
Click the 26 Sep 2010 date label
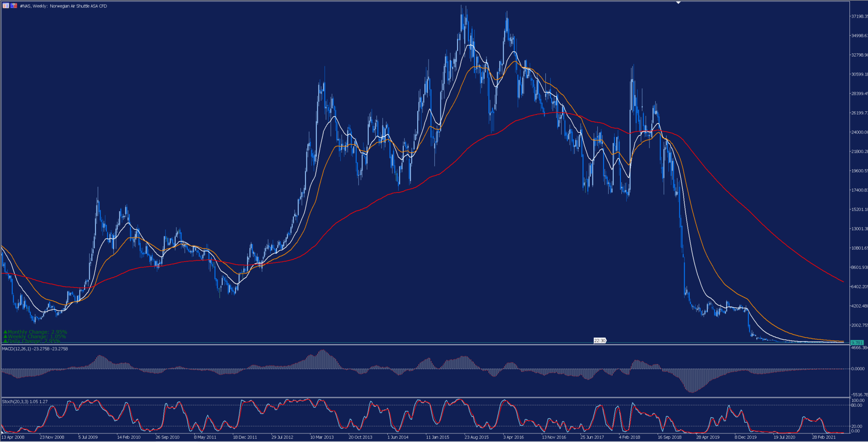pos(167,437)
